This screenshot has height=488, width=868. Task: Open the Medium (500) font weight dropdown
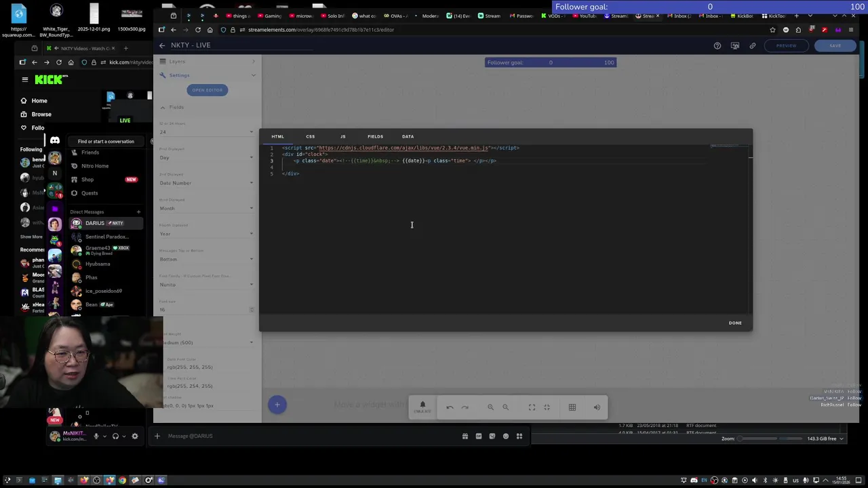coord(207,342)
